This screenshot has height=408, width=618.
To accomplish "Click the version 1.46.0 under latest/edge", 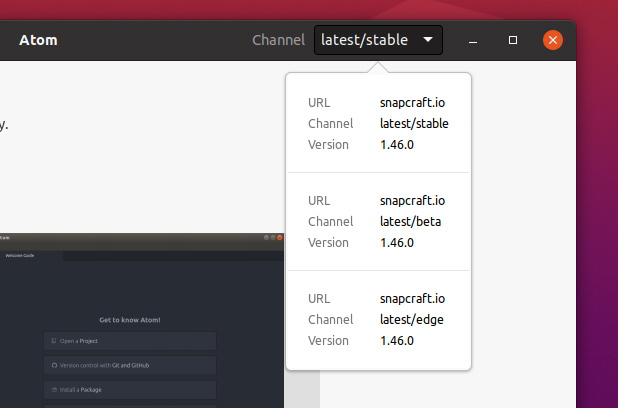I will pos(397,341).
